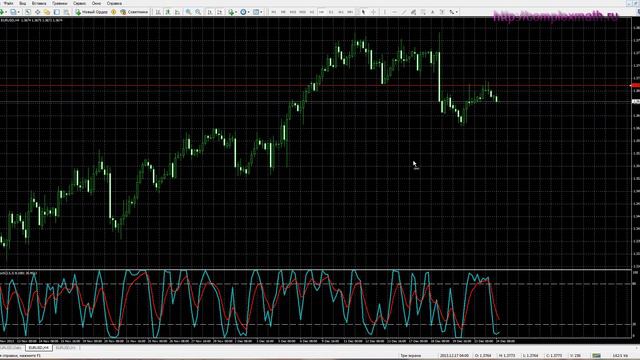The image size is (640, 360).
Task: Show the Data Window panel
Action: coord(38,12)
